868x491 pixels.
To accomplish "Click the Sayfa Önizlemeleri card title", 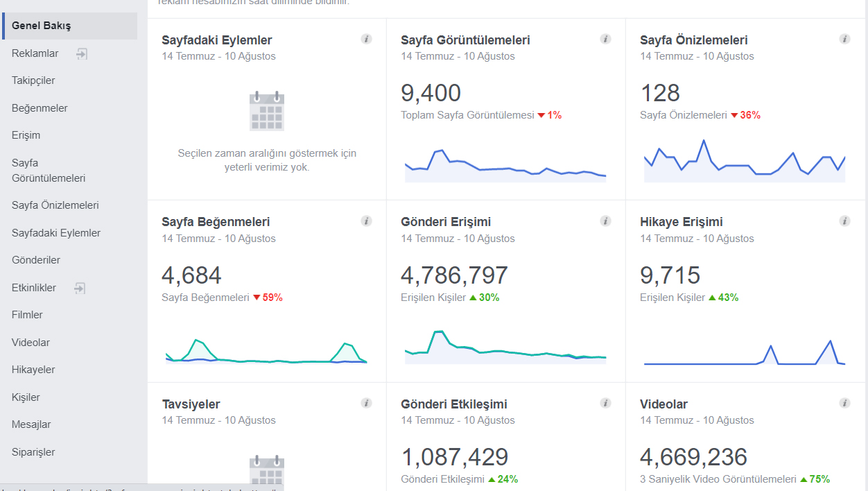I will [694, 40].
